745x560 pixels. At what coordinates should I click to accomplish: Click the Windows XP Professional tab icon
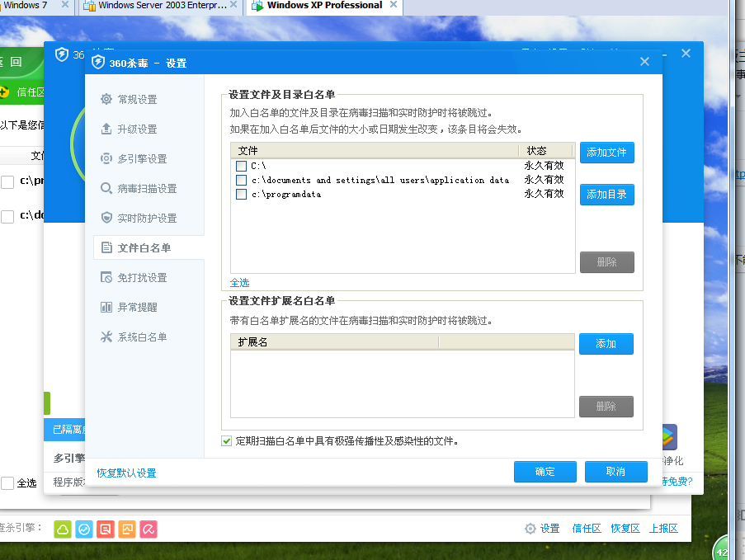(x=257, y=6)
